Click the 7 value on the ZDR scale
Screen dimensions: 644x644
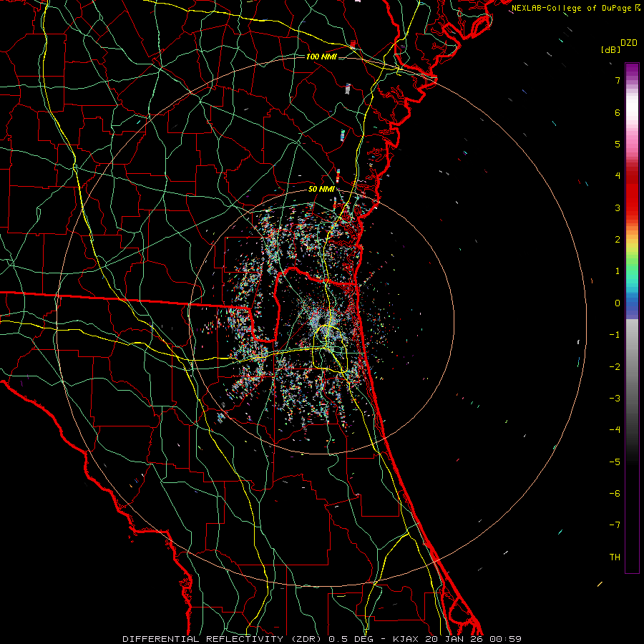coord(618,80)
